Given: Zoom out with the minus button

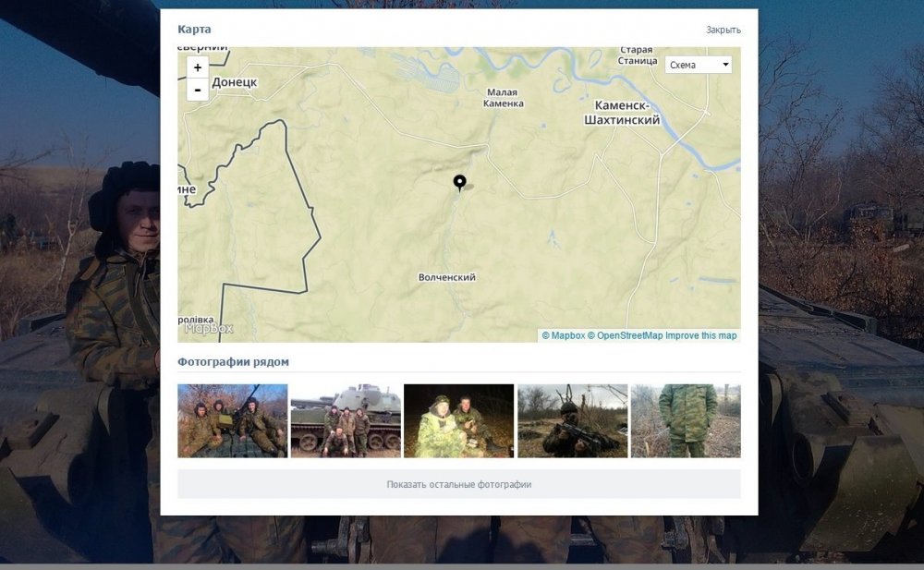Looking at the screenshot, I should point(198,90).
